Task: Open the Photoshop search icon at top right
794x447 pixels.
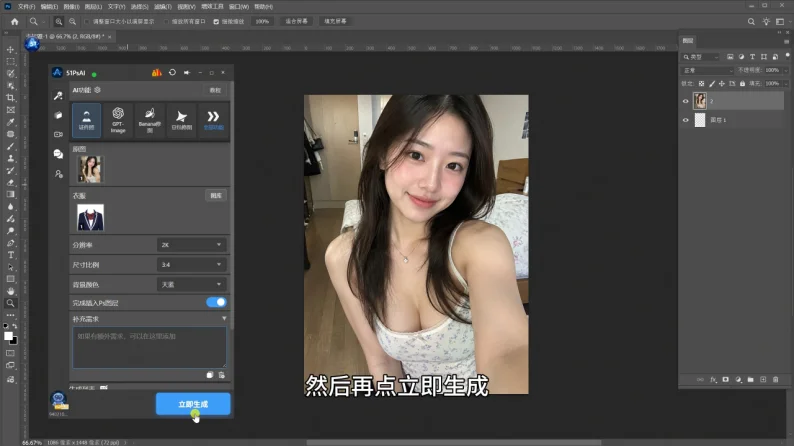Action: pos(751,22)
